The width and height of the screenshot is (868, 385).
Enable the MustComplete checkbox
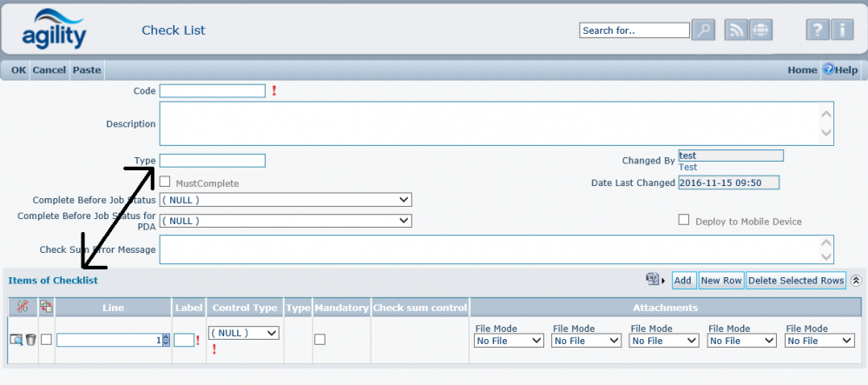166,181
